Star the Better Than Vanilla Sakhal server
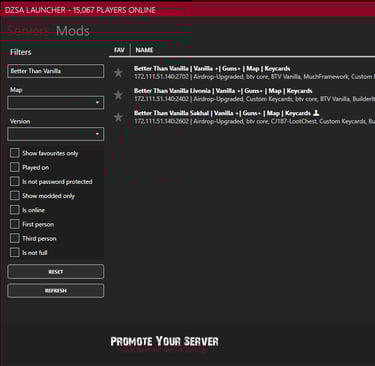375x366 pixels. 118,117
